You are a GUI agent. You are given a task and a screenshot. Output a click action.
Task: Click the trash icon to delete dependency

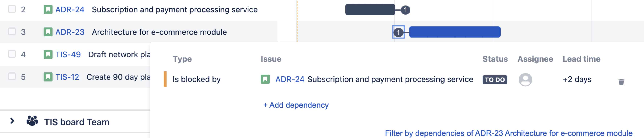pos(621,82)
